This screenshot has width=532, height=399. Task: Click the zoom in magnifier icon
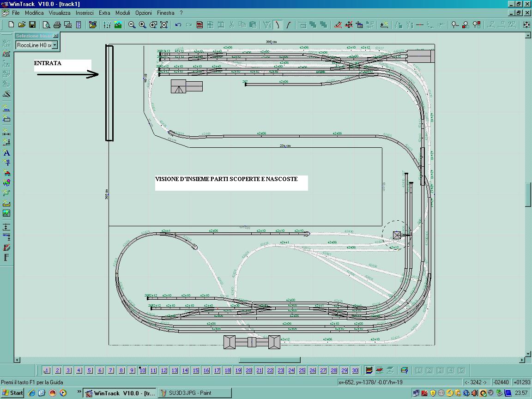click(143, 25)
